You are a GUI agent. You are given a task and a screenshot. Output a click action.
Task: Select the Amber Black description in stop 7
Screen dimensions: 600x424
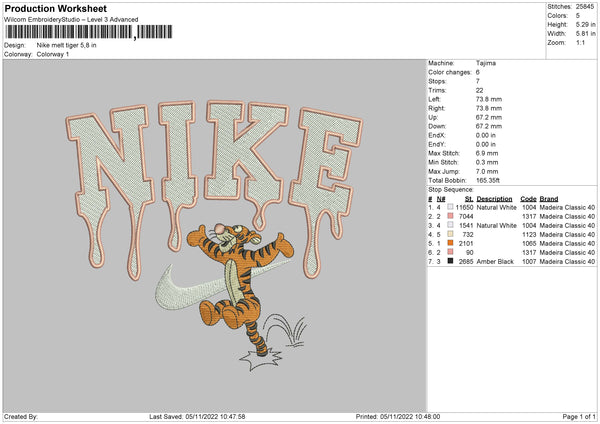(x=495, y=262)
